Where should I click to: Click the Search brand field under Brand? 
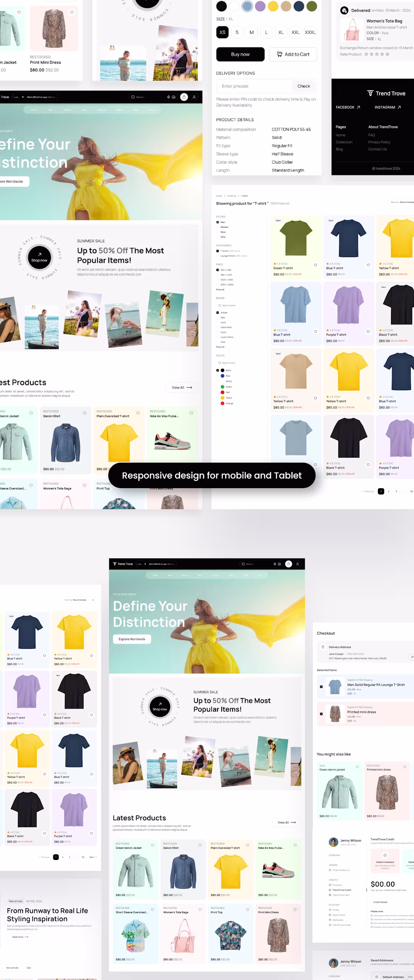pos(241,306)
